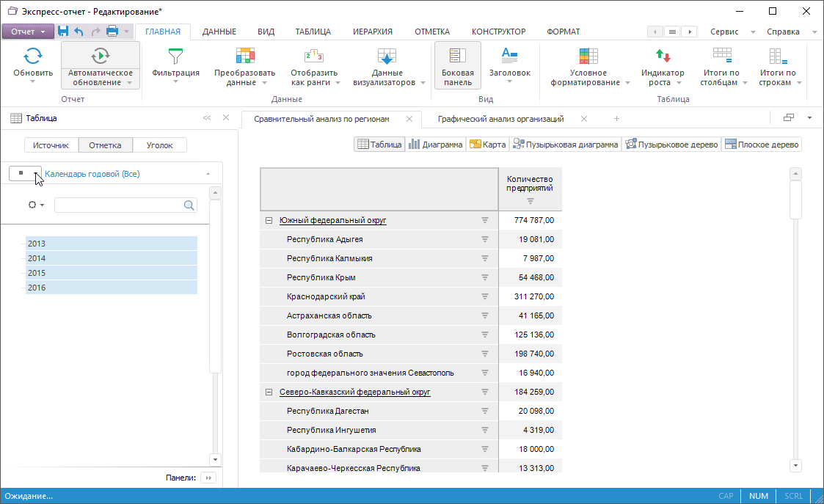Click the calendar search input field
824x504 pixels.
point(119,205)
